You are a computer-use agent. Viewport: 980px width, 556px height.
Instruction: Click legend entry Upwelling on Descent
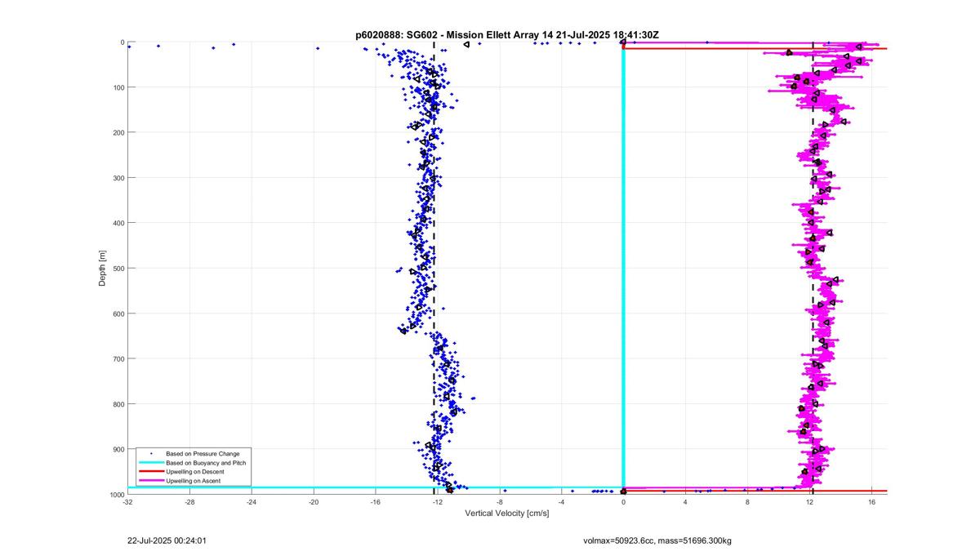194,472
